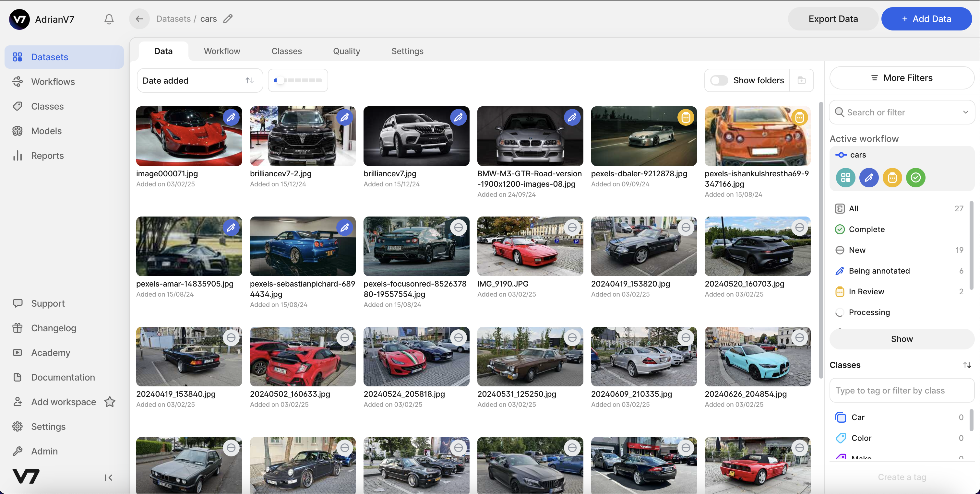Adjust the thumbnail size slider
The width and height of the screenshot is (980, 494).
[298, 80]
